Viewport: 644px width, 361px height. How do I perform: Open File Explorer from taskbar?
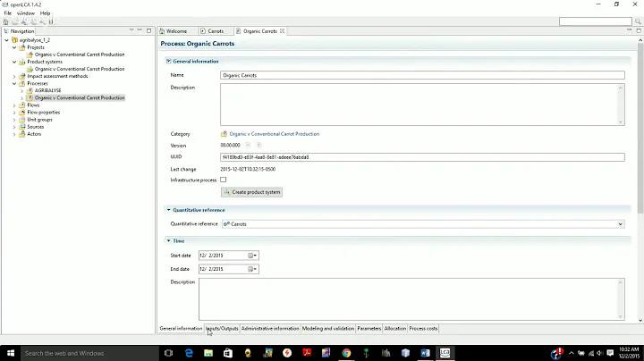tap(208, 353)
